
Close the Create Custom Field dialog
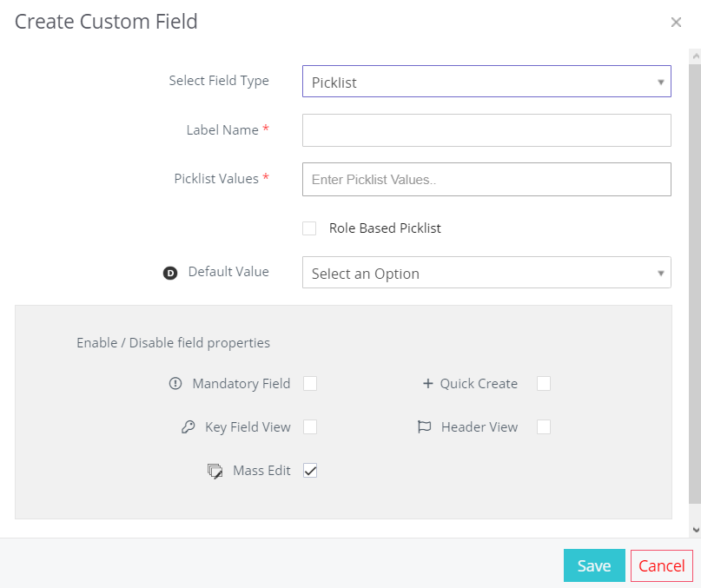pyautogui.click(x=676, y=22)
